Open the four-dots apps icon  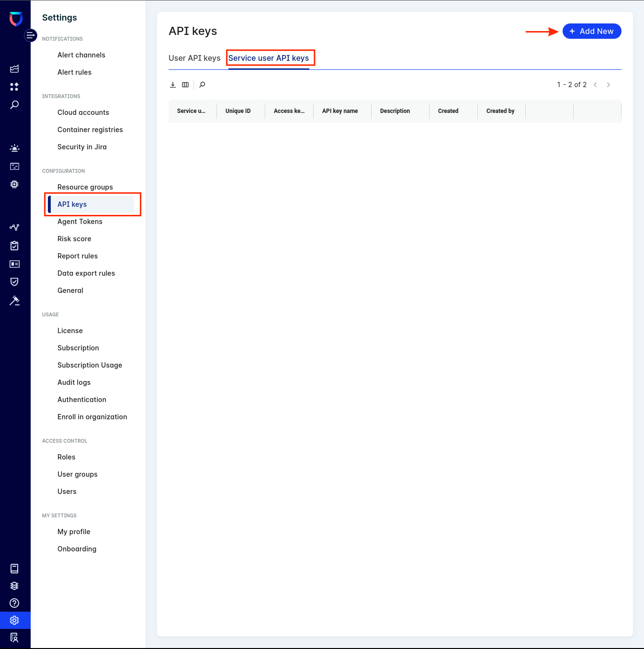point(14,87)
